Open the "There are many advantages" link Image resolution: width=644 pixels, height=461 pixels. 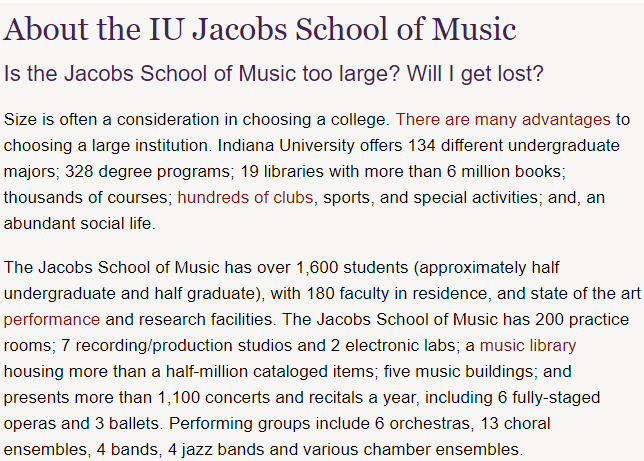(x=503, y=119)
